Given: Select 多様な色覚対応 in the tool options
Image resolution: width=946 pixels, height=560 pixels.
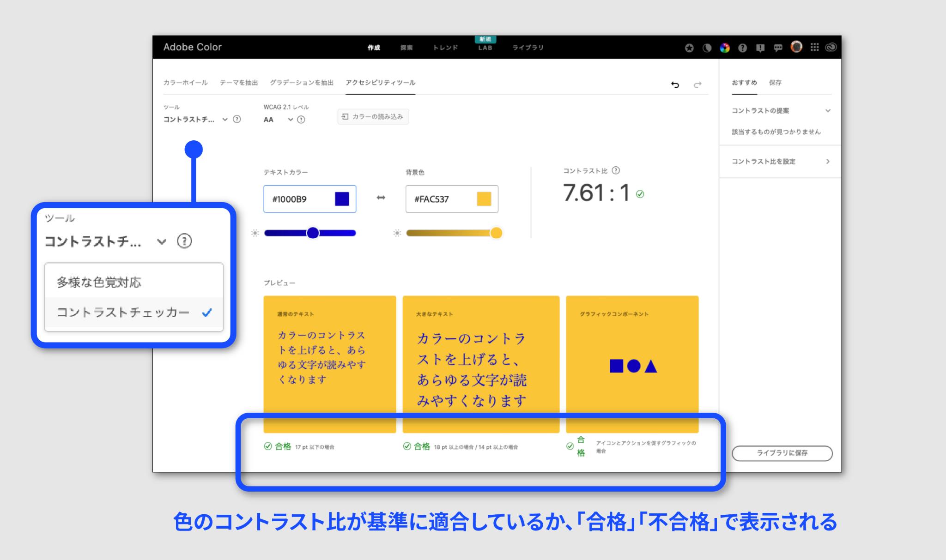Looking at the screenshot, I should (x=99, y=282).
